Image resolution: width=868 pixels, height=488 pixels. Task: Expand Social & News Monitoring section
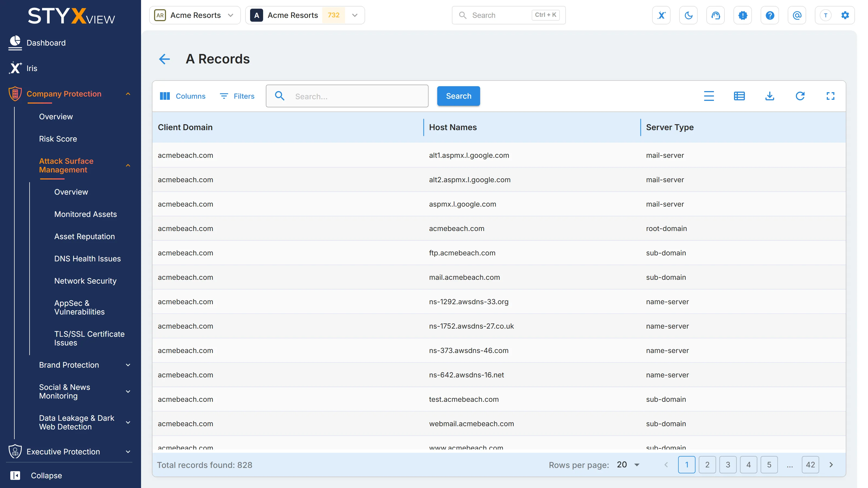coord(128,391)
